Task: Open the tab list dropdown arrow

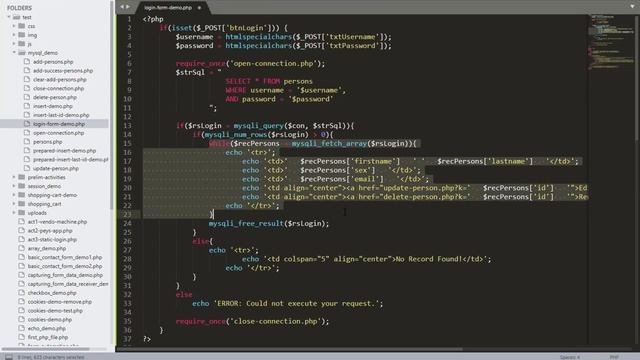Action: 632,7
